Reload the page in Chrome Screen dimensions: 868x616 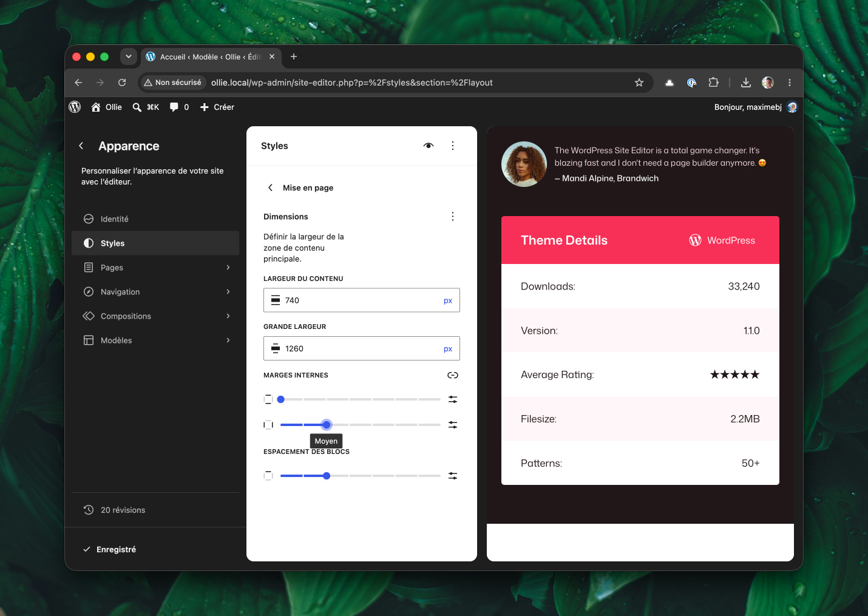[x=122, y=83]
